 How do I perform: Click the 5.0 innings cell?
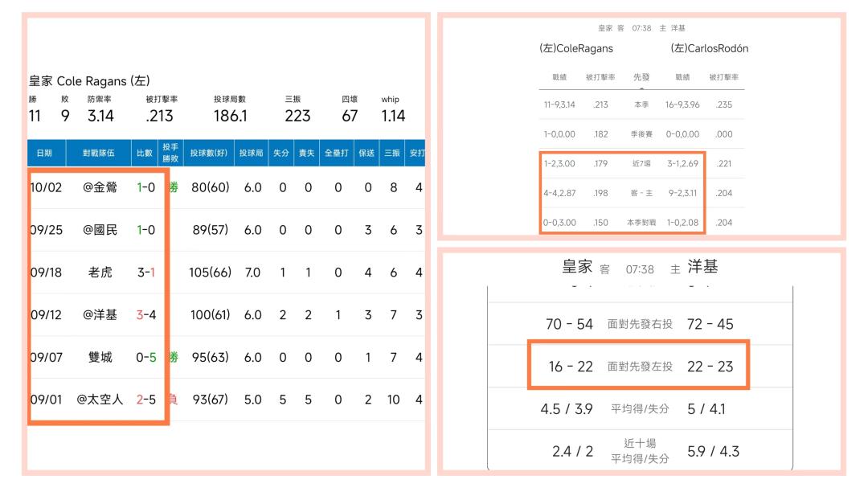tap(253, 400)
